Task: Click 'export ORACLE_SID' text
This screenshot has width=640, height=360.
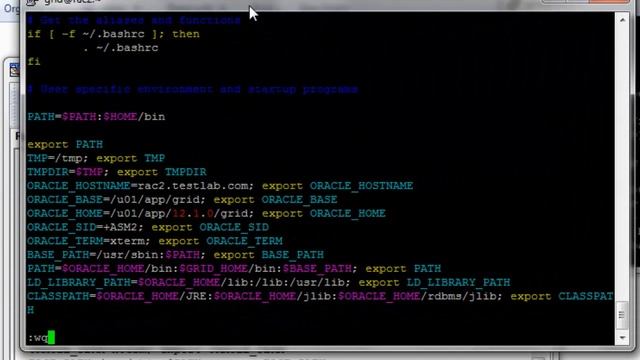Action: [x=210, y=227]
